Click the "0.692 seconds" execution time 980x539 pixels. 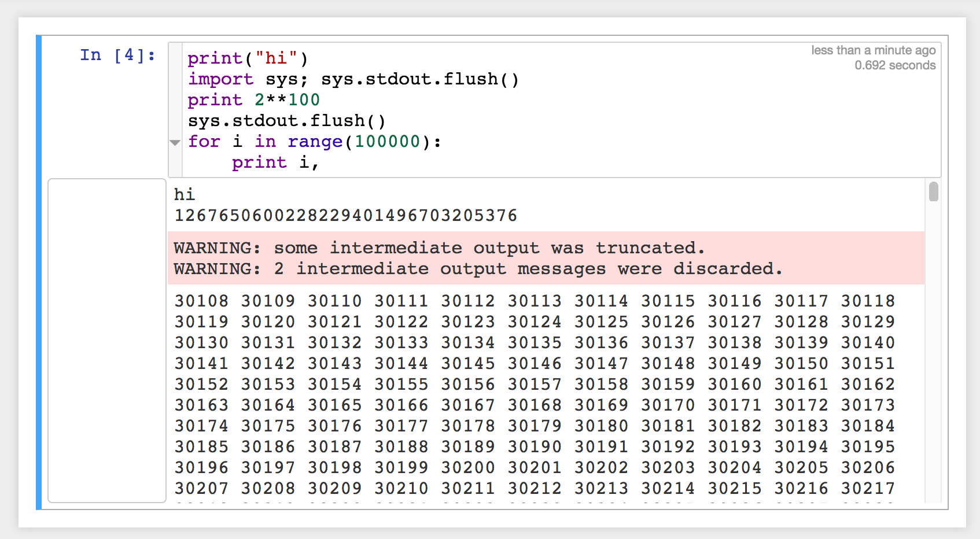[894, 65]
